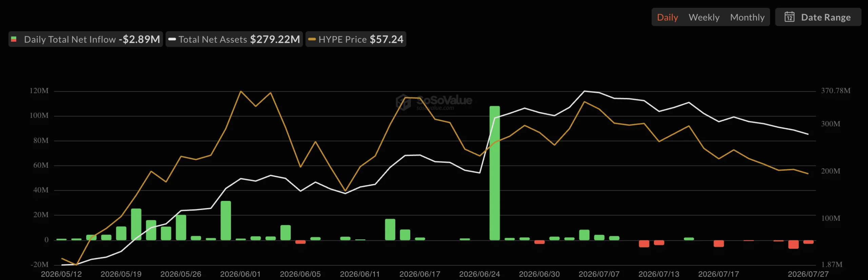Click the 2026/06/05 date axis label
868x280 pixels.
(x=300, y=274)
